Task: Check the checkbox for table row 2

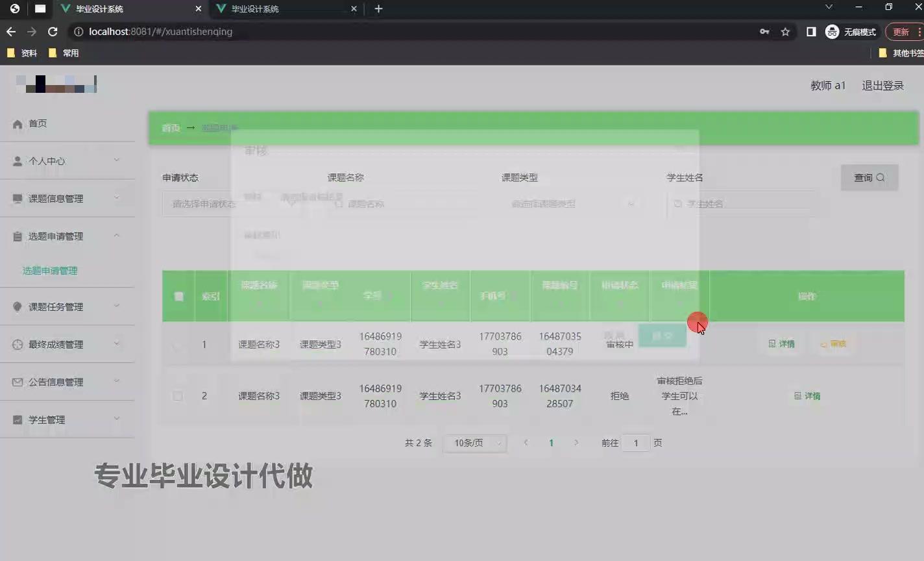Action: (x=177, y=395)
